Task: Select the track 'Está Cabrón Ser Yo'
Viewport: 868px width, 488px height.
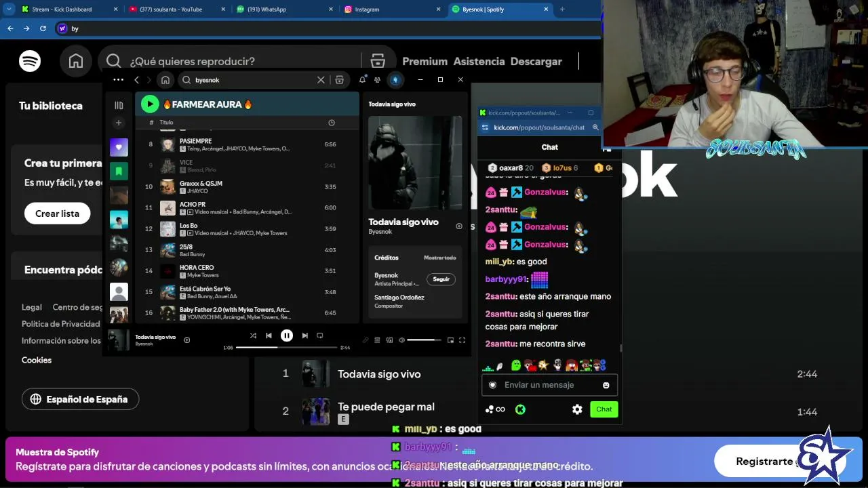Action: [x=247, y=292]
